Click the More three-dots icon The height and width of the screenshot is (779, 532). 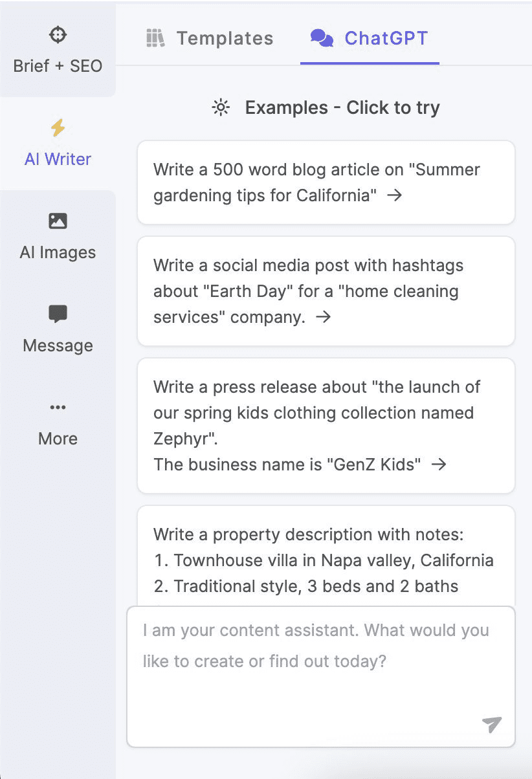[x=58, y=408]
